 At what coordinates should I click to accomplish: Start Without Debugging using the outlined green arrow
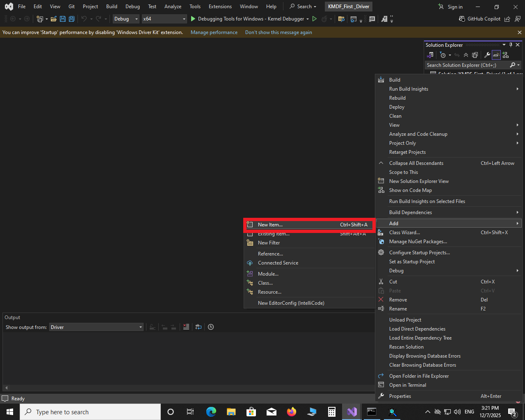315,19
